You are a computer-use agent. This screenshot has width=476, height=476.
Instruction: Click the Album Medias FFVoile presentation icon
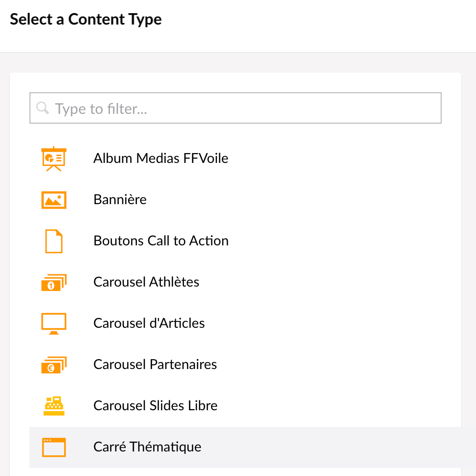pos(53,159)
